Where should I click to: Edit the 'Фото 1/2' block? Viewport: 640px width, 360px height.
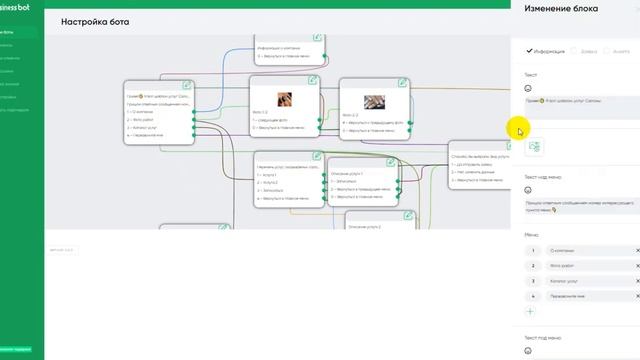coord(313,80)
